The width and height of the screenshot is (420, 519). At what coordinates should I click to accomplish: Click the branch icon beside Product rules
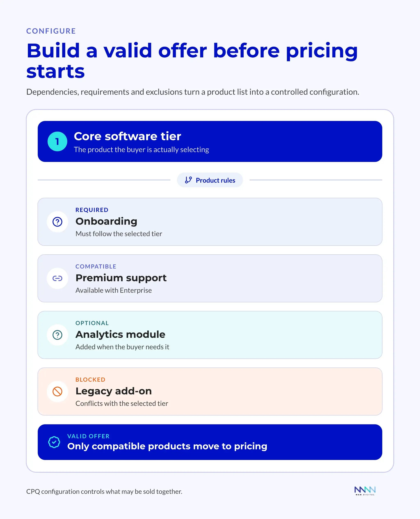coord(188,180)
